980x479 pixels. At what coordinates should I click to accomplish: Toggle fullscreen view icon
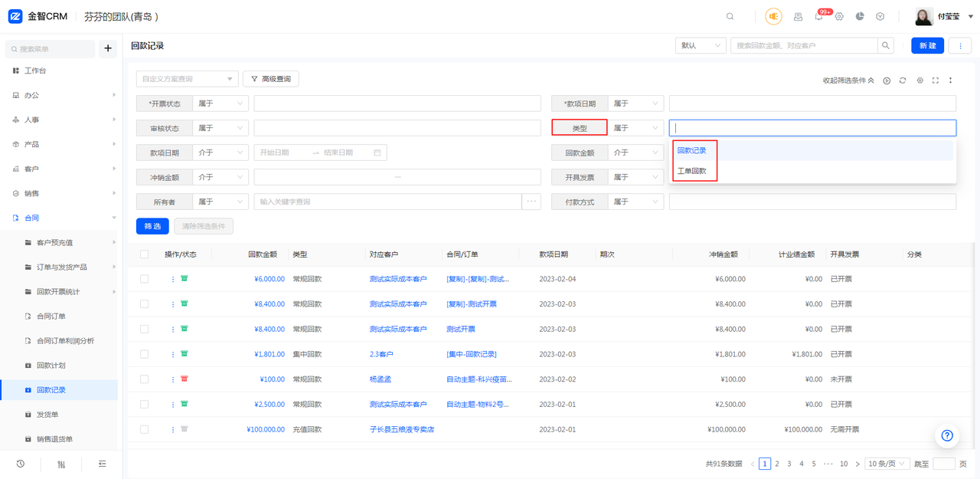pyautogui.click(x=936, y=80)
